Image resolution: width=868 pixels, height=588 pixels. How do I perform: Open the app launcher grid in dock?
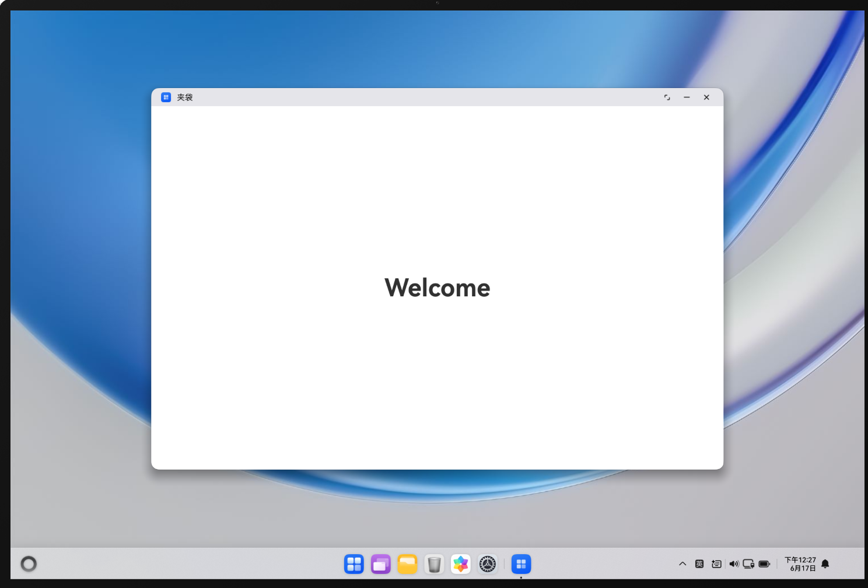(x=354, y=564)
